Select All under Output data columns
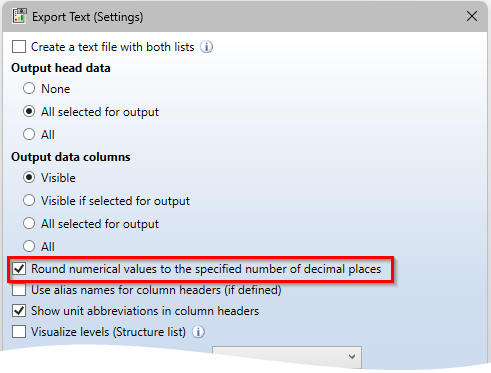This screenshot has height=373, width=491. pos(29,246)
